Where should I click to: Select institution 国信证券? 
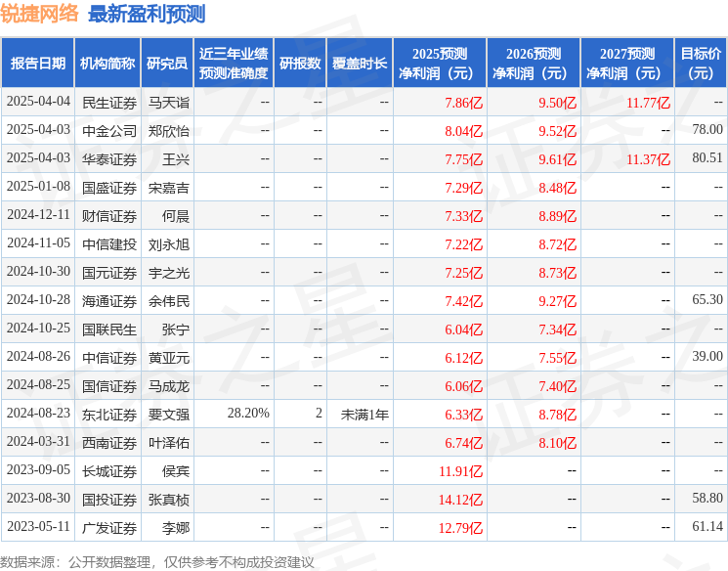click(x=109, y=386)
